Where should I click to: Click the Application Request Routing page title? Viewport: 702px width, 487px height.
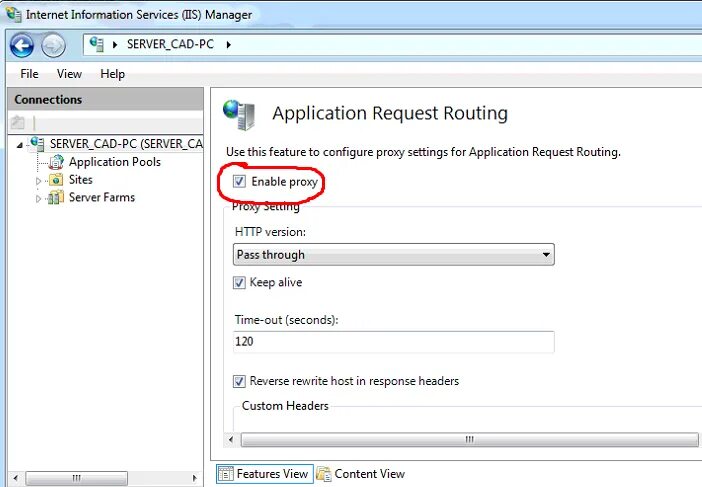point(390,113)
